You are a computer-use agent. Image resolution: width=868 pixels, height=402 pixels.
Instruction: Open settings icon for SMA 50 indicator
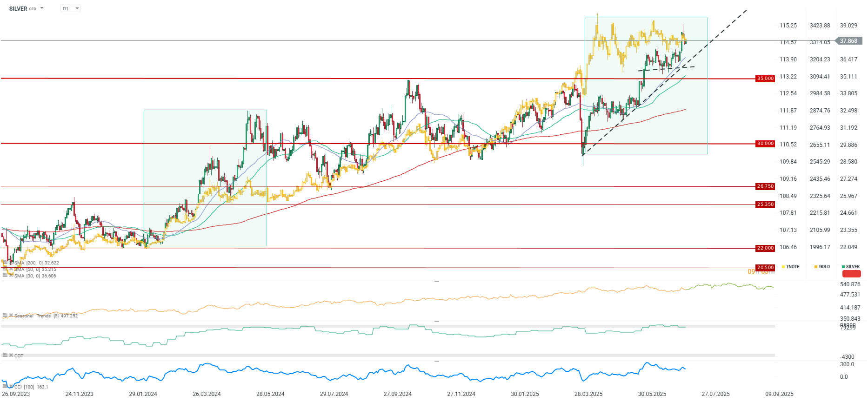[5, 269]
